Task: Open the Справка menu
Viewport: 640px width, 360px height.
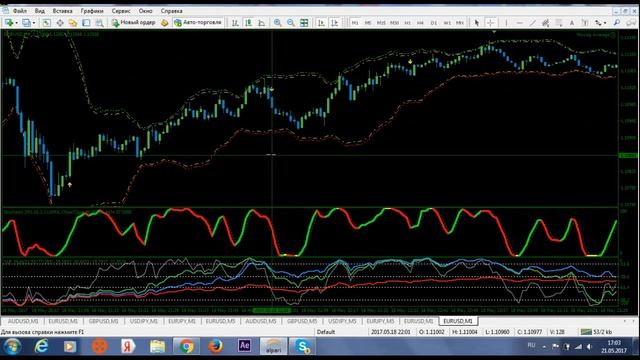Action: 171,11
